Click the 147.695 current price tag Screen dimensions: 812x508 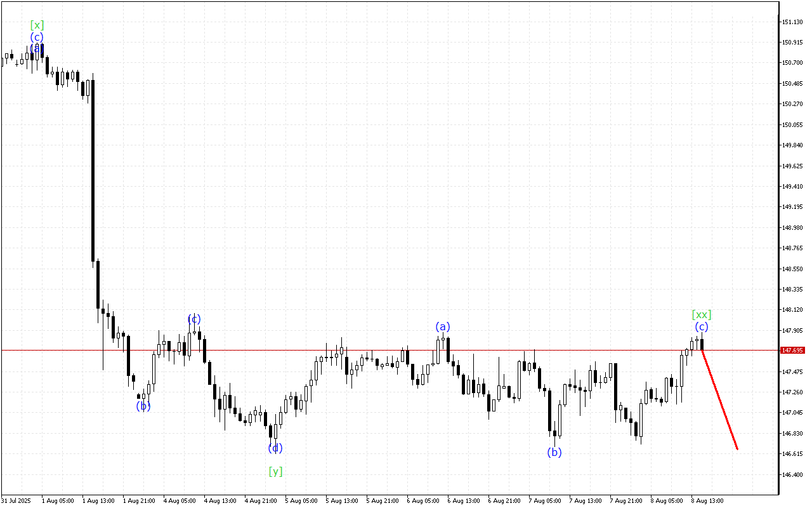click(x=793, y=350)
